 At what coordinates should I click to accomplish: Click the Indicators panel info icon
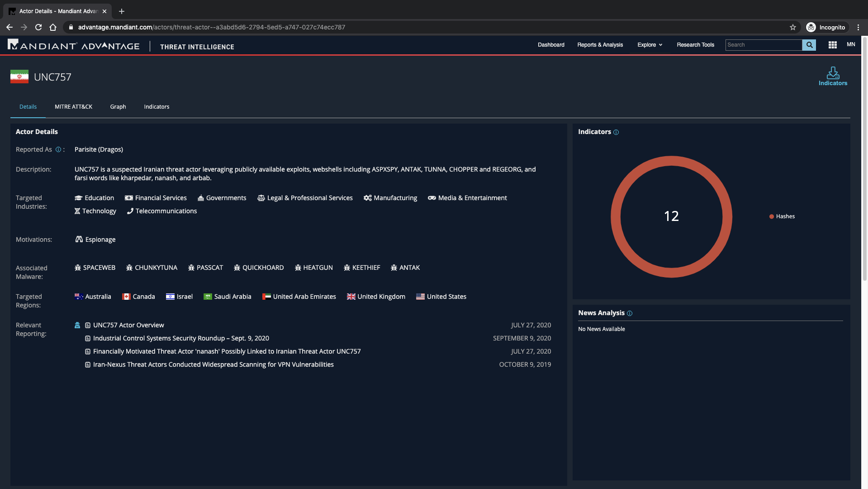point(616,132)
